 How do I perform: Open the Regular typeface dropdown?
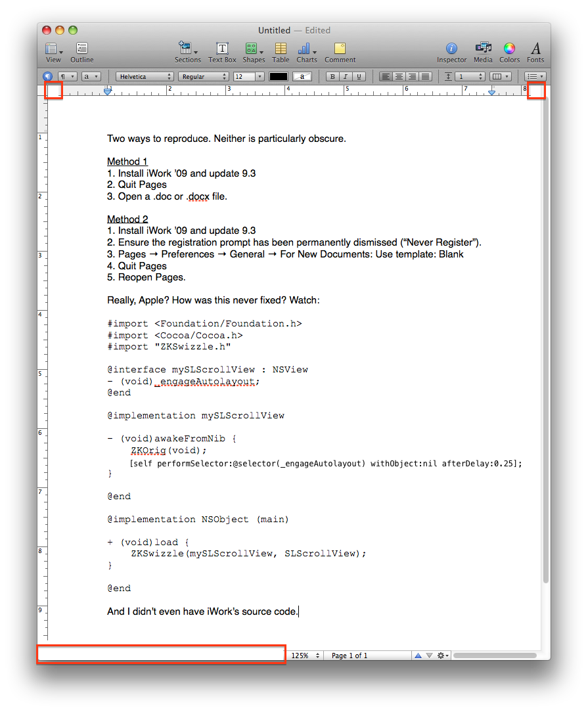click(203, 77)
